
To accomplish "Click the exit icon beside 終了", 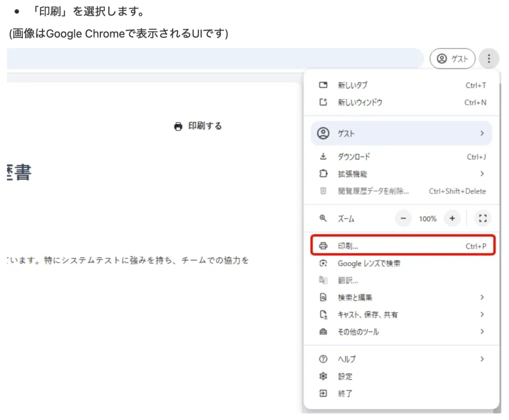I will [323, 393].
